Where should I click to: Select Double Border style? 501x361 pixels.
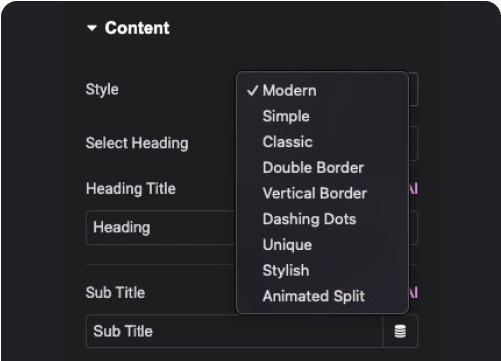[x=313, y=168]
